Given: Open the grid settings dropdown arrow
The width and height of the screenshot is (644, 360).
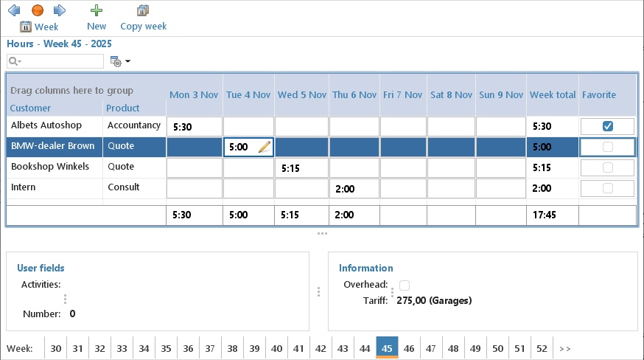Looking at the screenshot, I should click(128, 61).
